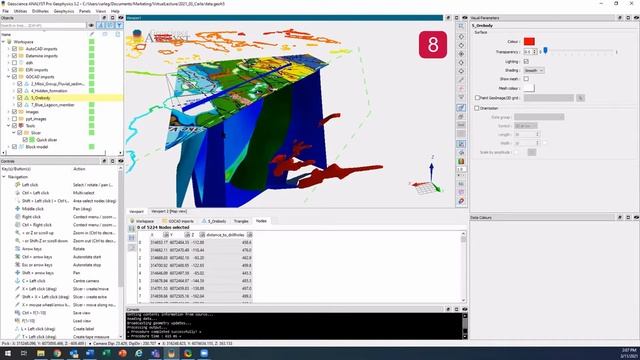Open File Explorer from taskbar
Image resolution: width=640 pixels, height=360 pixels.
coord(40,353)
